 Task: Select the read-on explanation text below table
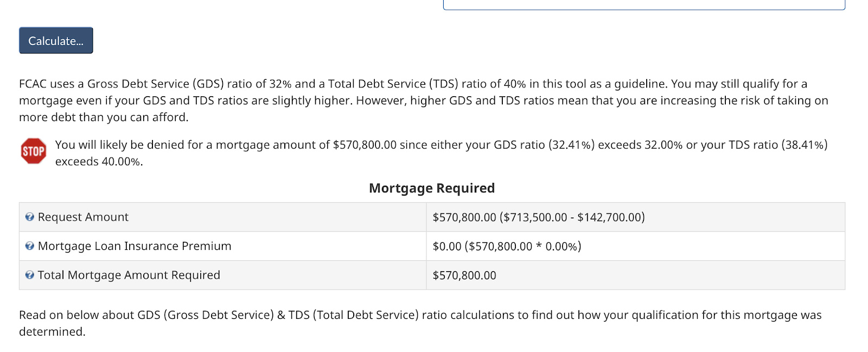point(420,322)
